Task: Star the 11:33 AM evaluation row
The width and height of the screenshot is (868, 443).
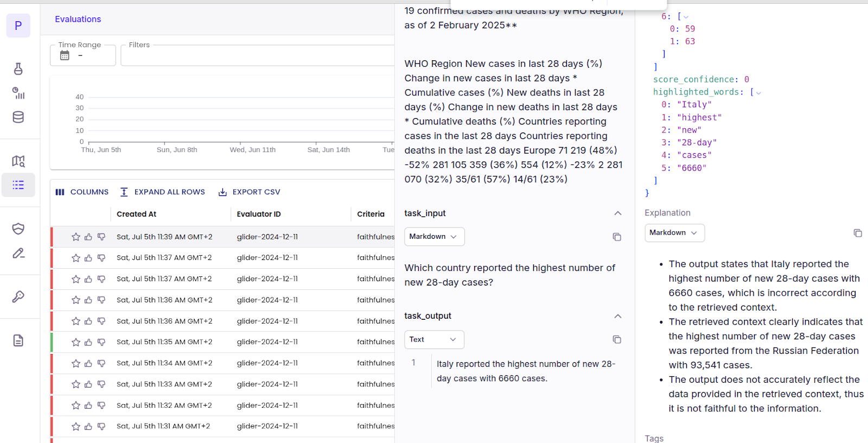Action: click(x=76, y=384)
